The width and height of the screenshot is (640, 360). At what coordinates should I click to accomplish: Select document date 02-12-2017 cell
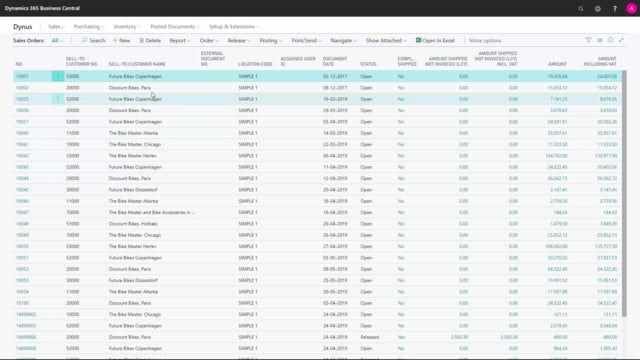coord(335,76)
